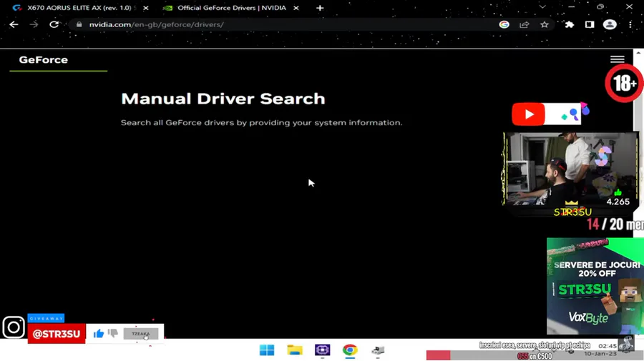View site lock info icon
Screen dimensions: 644x361
(79, 24)
